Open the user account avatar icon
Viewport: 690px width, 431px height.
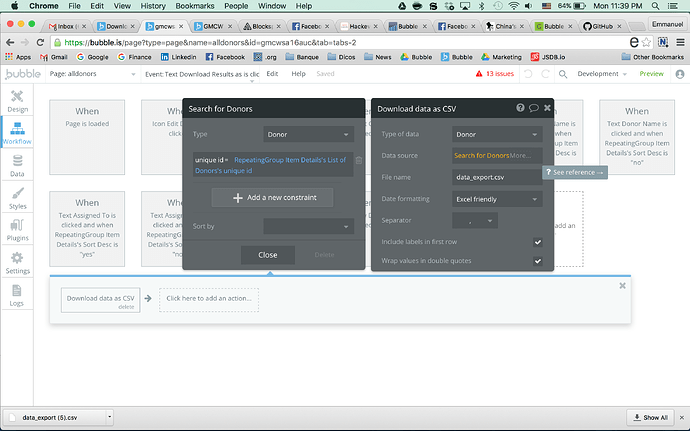(x=680, y=74)
